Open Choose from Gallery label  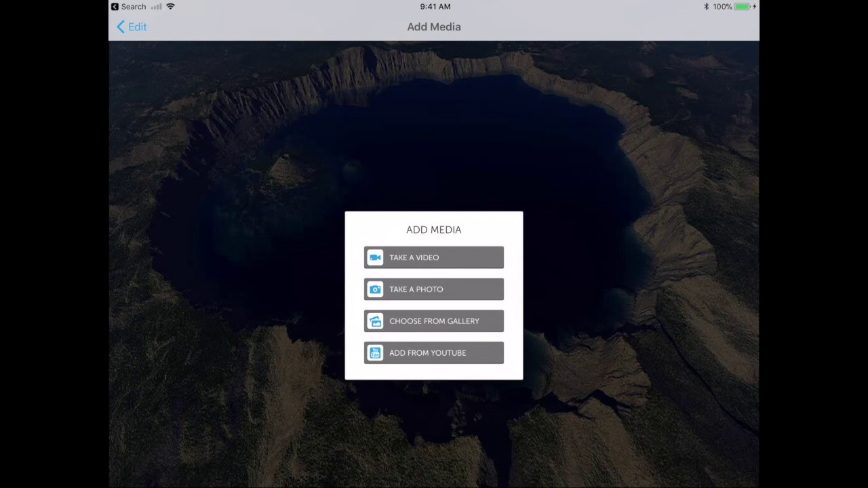[434, 321]
